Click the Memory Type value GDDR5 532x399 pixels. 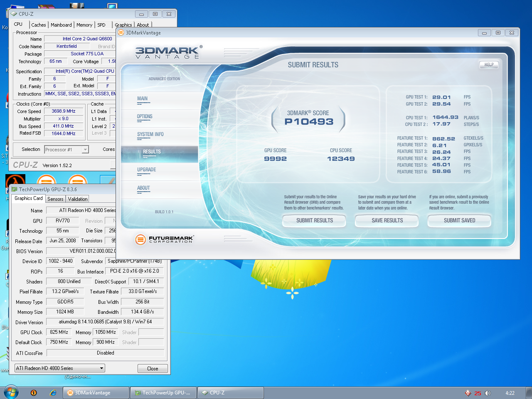(x=65, y=302)
